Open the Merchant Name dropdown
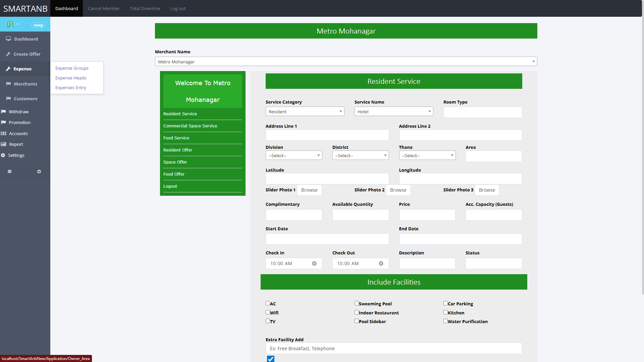Viewport: 644px width, 362px height. [x=346, y=62]
